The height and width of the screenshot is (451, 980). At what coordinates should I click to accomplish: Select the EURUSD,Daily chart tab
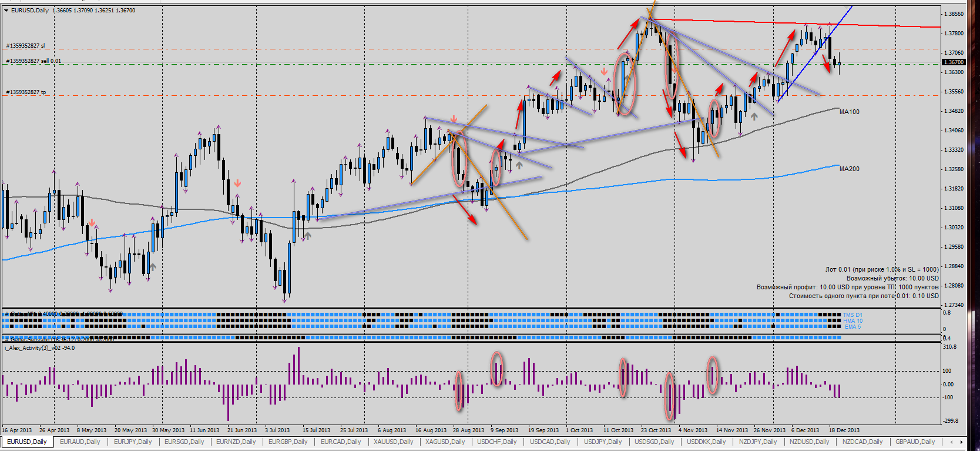point(27,442)
